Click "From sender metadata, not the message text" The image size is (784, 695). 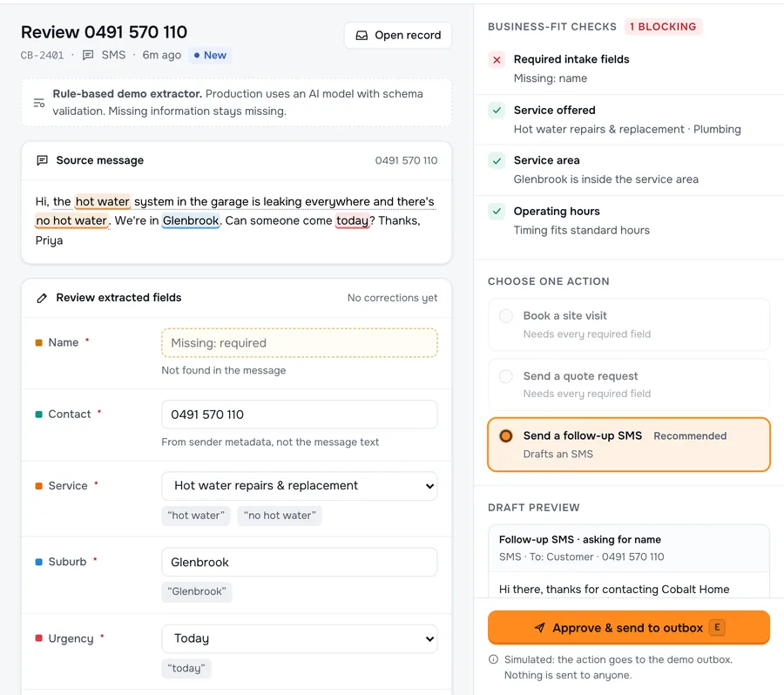pyautogui.click(x=270, y=442)
